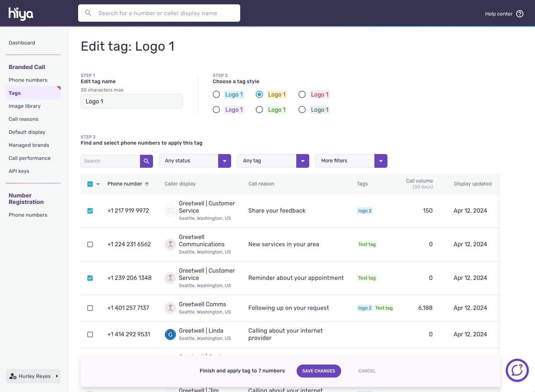The height and width of the screenshot is (392, 535).
Task: Open the Help center question mark icon
Action: coord(520,14)
